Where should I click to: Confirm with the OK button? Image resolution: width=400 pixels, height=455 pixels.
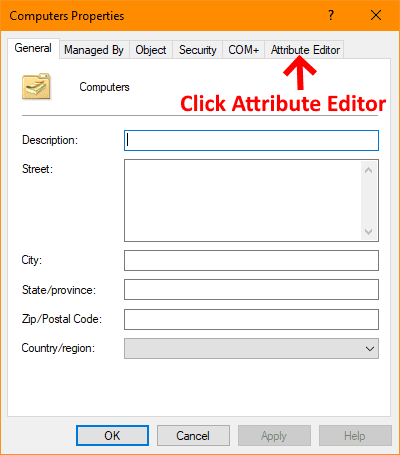click(x=112, y=435)
